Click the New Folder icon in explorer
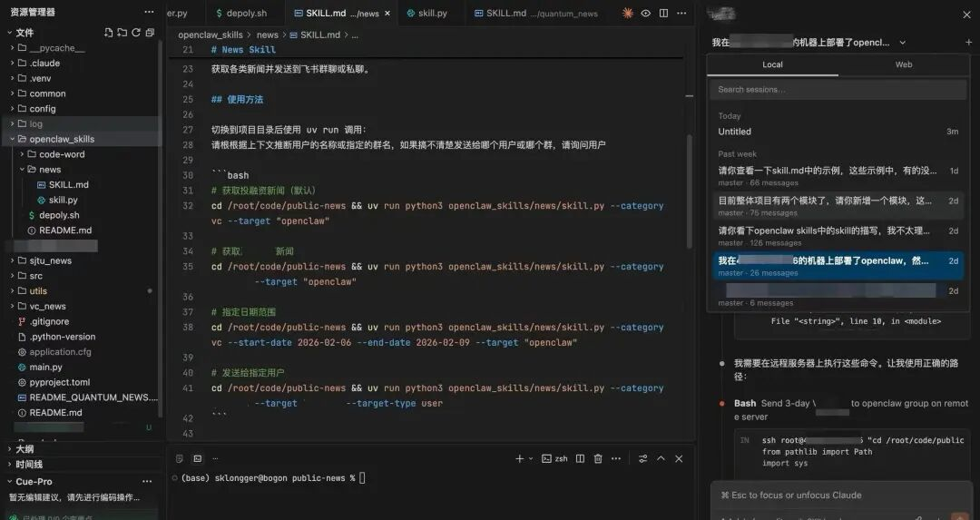 [x=122, y=33]
